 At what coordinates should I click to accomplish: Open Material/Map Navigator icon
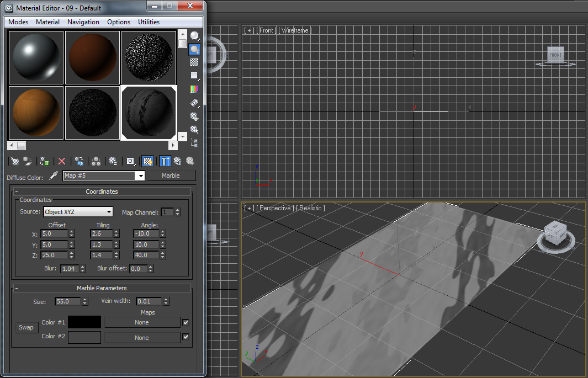click(195, 143)
